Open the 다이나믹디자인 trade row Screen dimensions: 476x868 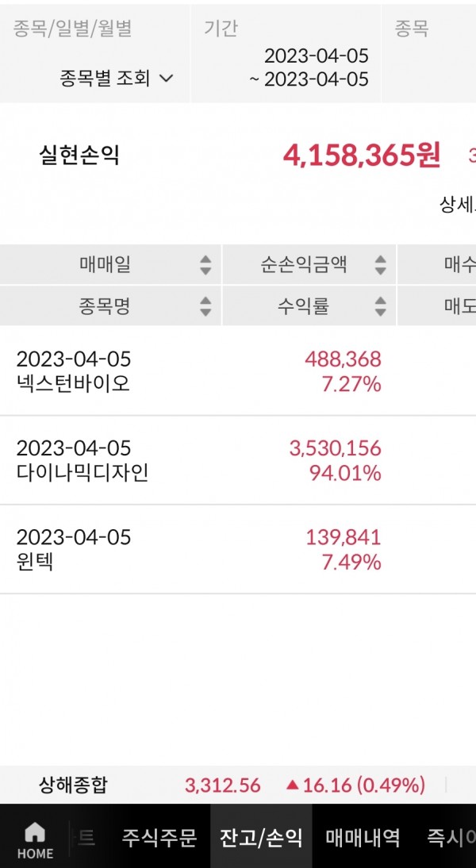pos(198,460)
